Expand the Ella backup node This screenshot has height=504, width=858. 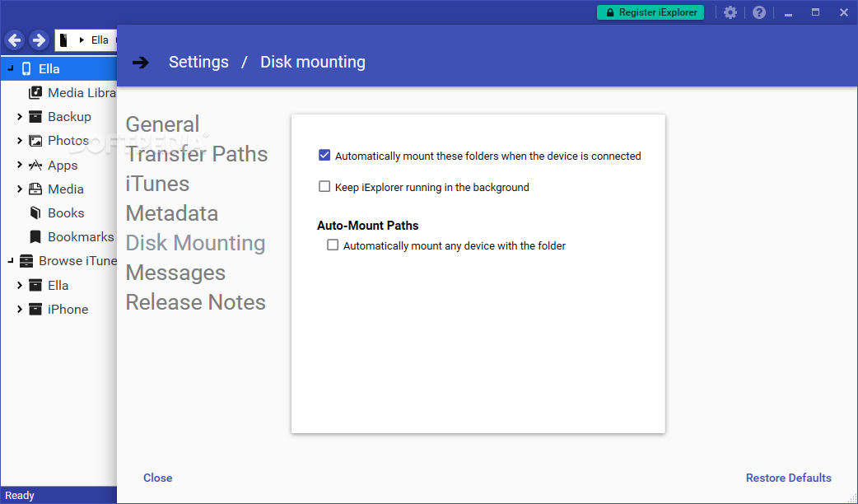(20, 285)
